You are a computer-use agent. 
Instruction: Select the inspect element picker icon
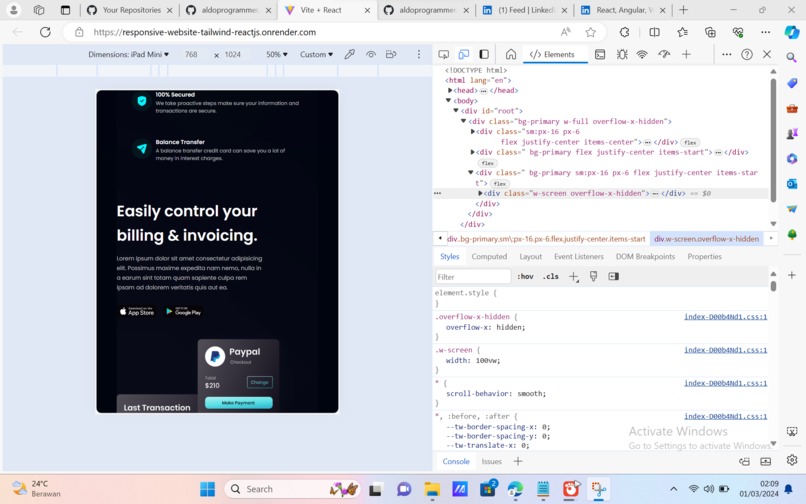point(443,55)
